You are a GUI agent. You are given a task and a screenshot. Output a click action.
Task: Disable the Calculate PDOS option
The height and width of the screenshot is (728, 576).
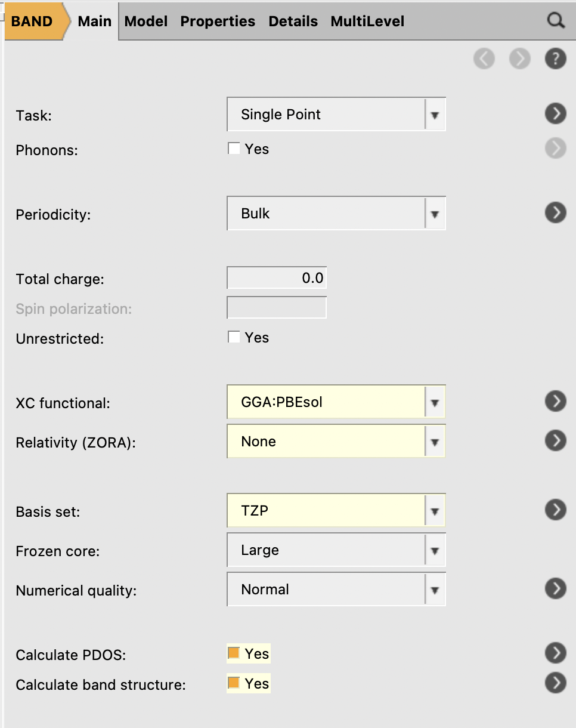click(233, 653)
